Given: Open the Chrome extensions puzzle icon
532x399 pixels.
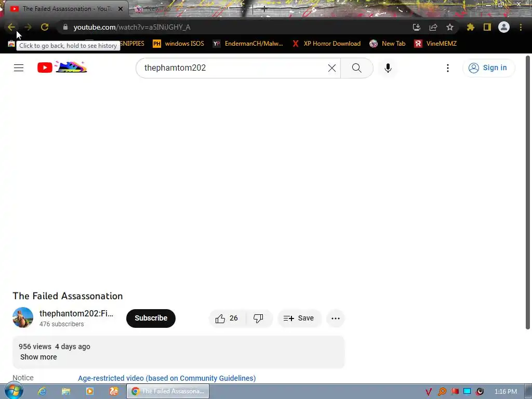Looking at the screenshot, I should tap(471, 27).
